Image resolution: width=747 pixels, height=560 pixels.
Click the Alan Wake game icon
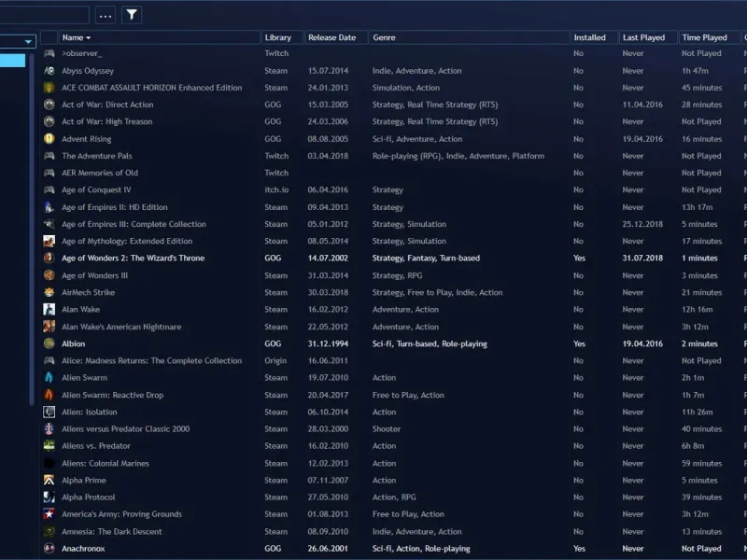49,310
